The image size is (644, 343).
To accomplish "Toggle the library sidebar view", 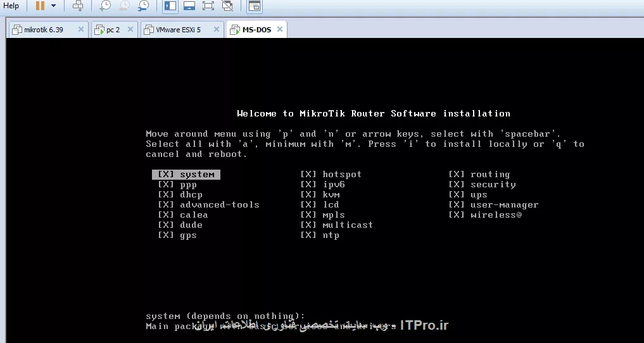I will point(170,6).
